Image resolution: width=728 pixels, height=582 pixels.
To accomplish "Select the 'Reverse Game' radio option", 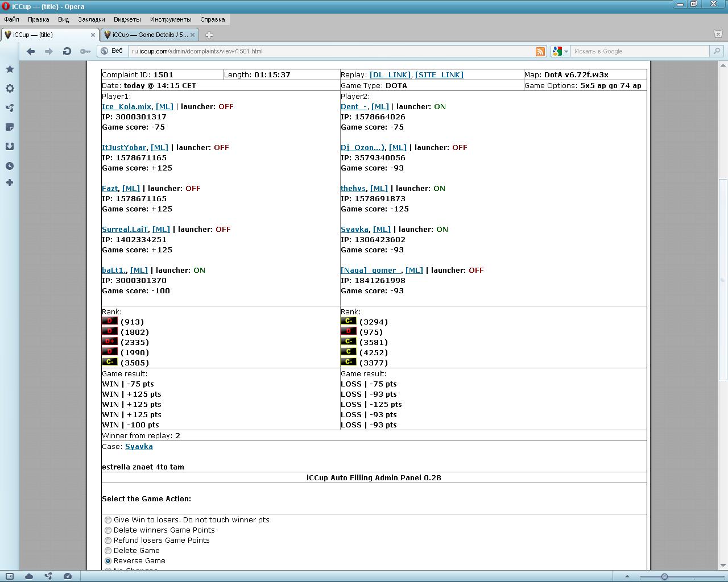I will 108,561.
